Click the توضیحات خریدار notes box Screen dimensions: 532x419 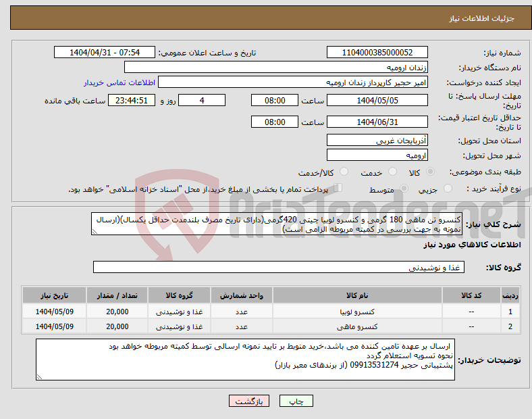pyautogui.click(x=245, y=360)
